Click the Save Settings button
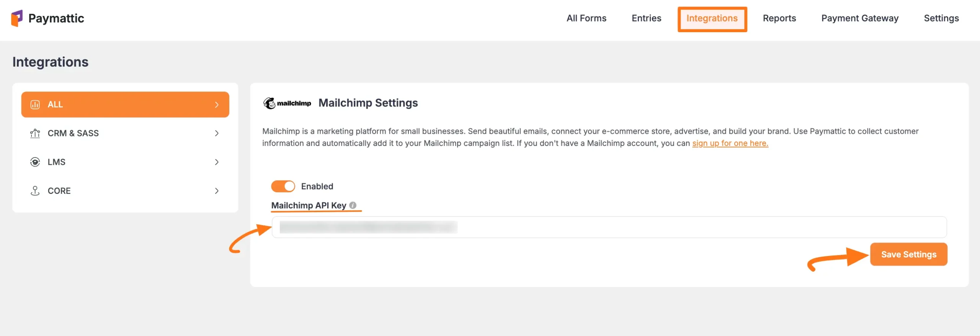980x336 pixels. 908,254
